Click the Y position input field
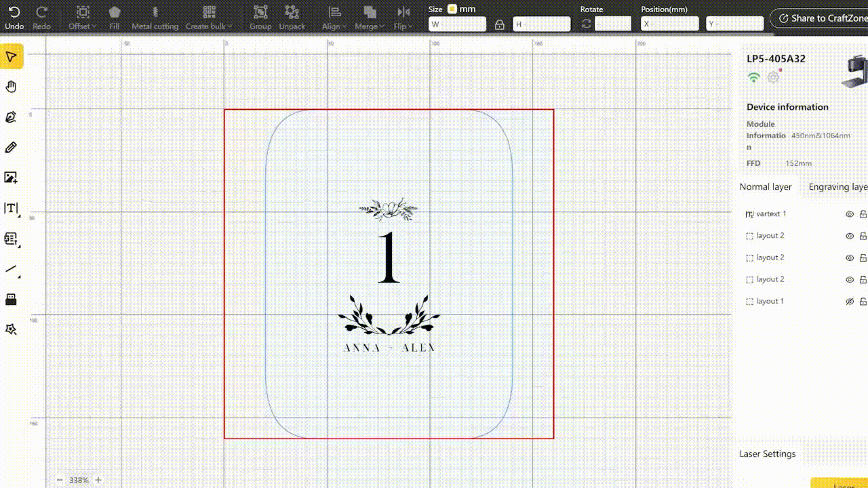Viewport: 868px width, 488px height. coord(735,24)
